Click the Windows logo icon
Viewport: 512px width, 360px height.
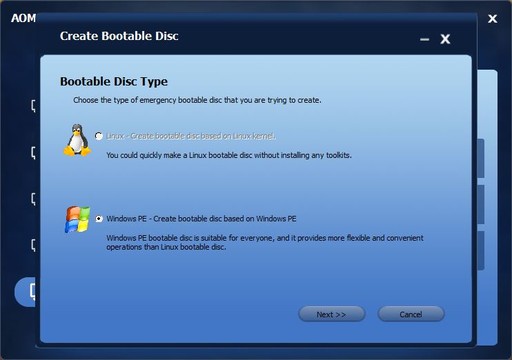coord(77,219)
